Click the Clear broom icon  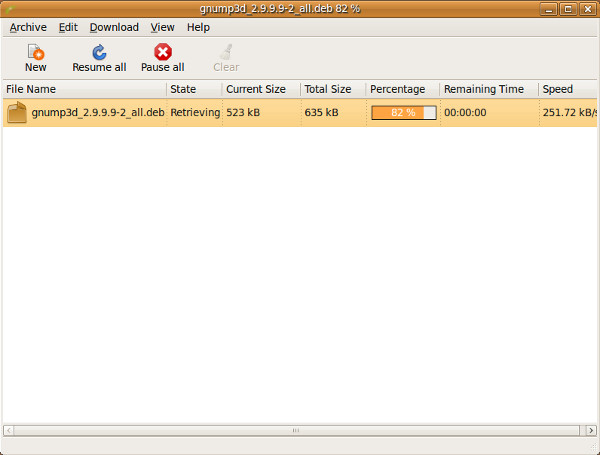[x=226, y=52]
